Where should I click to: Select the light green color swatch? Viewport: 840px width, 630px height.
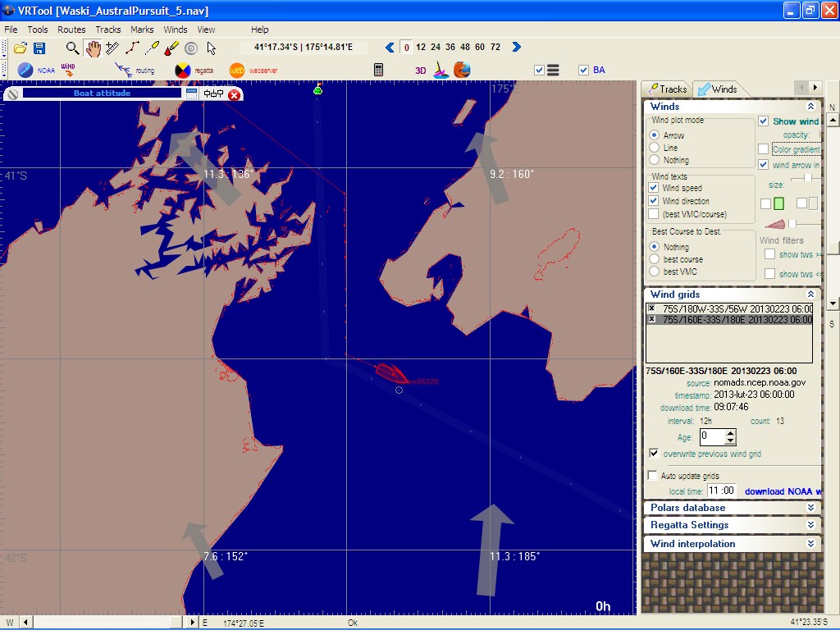tap(778, 203)
